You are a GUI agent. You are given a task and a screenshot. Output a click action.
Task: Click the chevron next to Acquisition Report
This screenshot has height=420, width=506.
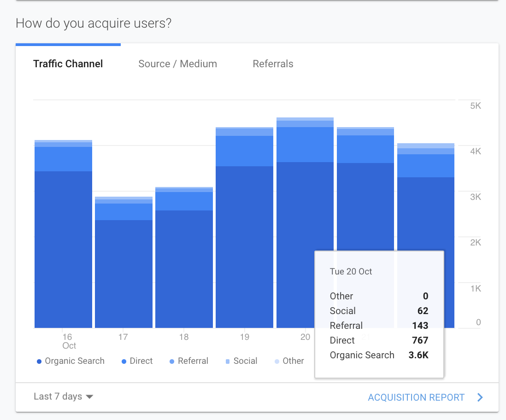coord(480,397)
